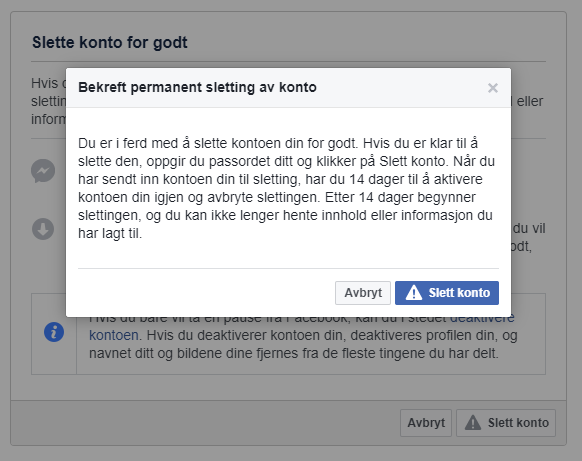The image size is (582, 461).
Task: Click the grey Slett konto footer button
Action: point(506,423)
